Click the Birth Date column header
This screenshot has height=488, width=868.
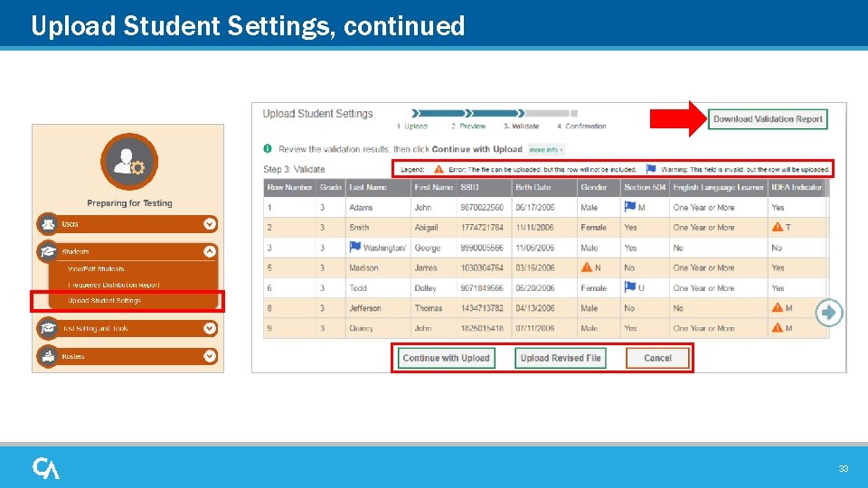pyautogui.click(x=544, y=188)
